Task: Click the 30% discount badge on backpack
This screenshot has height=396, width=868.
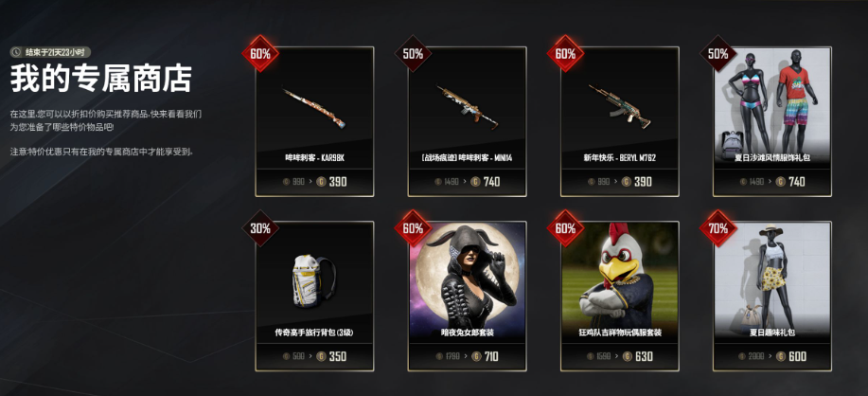Action: [x=260, y=228]
